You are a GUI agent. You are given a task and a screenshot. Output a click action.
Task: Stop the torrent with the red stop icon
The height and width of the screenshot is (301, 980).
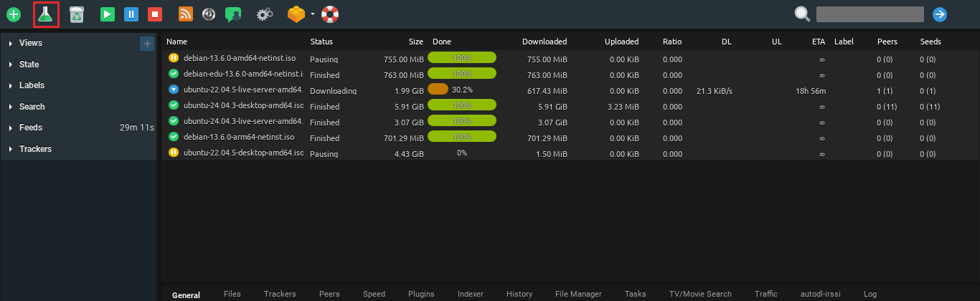[x=154, y=14]
